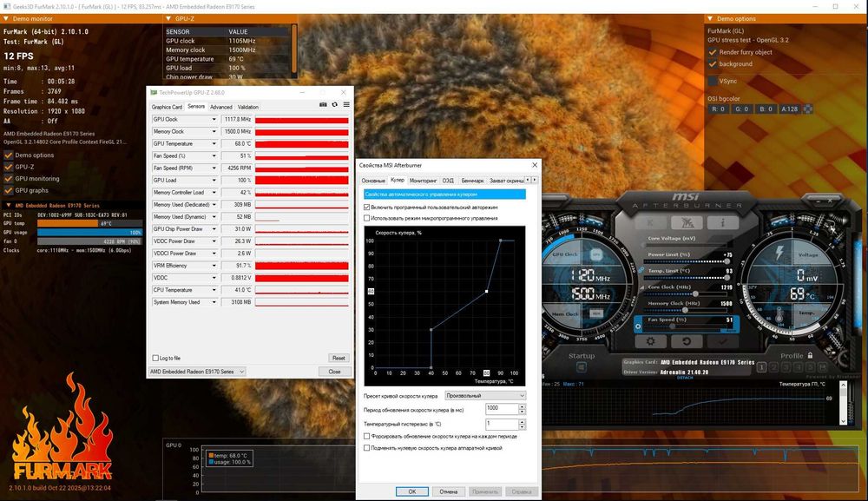Image resolution: width=868 pixels, height=501 pixels.
Task: Click the Power Limit slider handle
Action: (x=727, y=261)
